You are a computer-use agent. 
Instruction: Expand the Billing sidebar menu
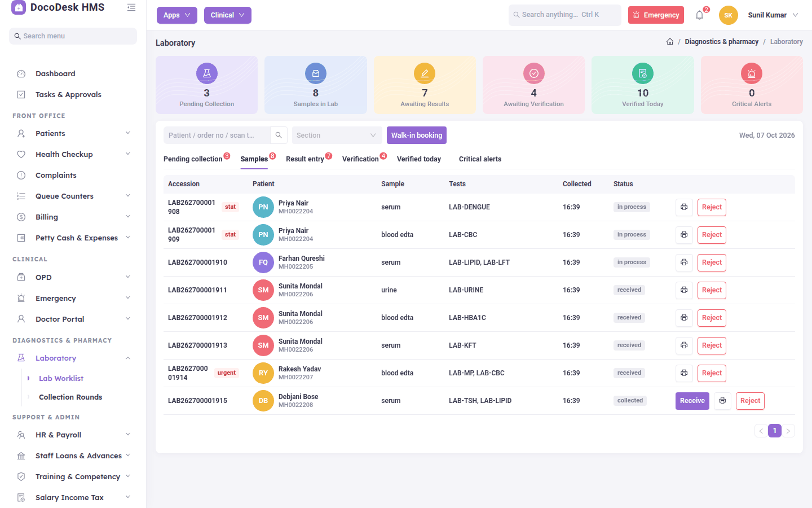73,217
